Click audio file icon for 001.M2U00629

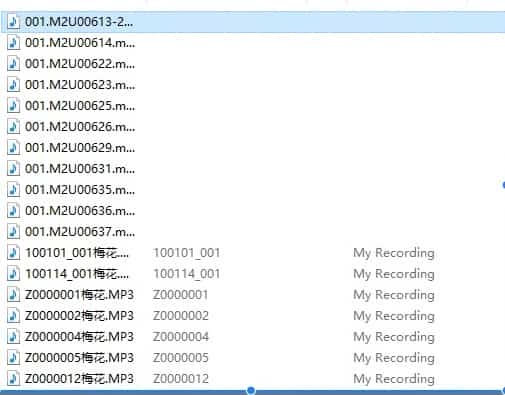pos(13,148)
